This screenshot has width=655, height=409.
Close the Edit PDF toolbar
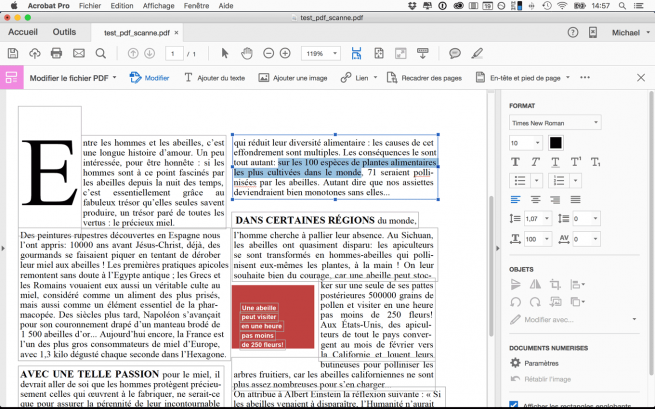pos(641,78)
